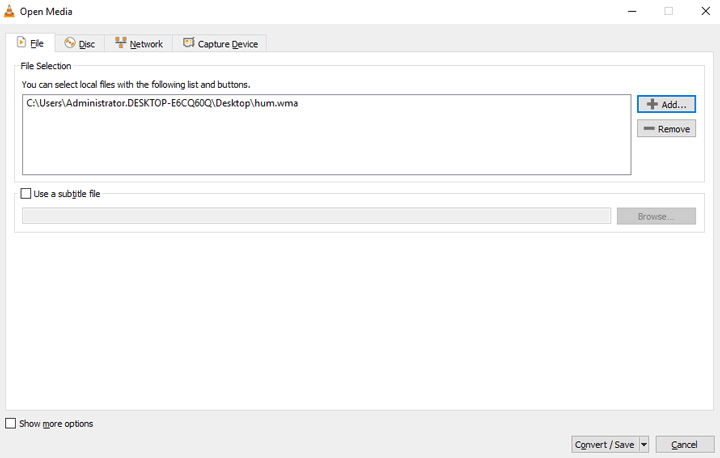Screen dimensions: 720x458
Task: Open the Disc tab
Action: pos(79,44)
